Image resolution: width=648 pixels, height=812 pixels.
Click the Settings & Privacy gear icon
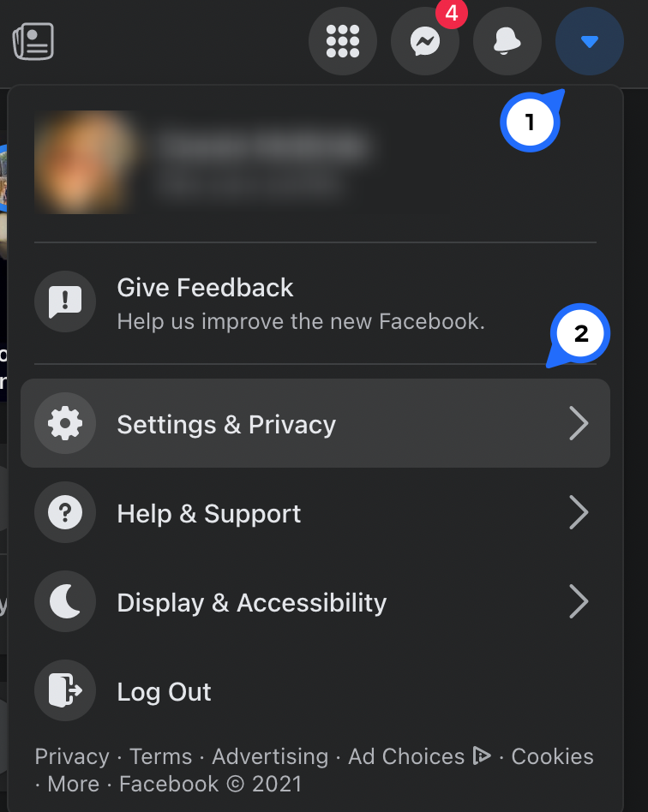coord(65,424)
